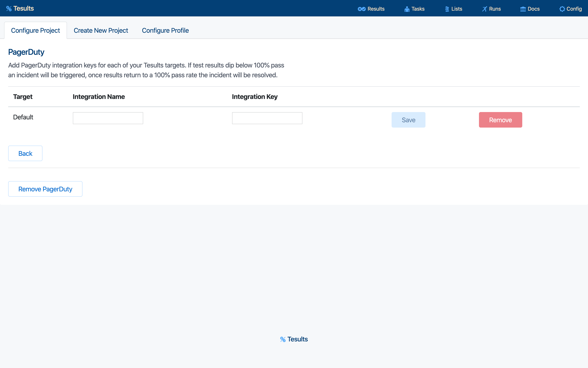Click the Remove PagerDuty button
The image size is (588, 368).
click(x=45, y=189)
